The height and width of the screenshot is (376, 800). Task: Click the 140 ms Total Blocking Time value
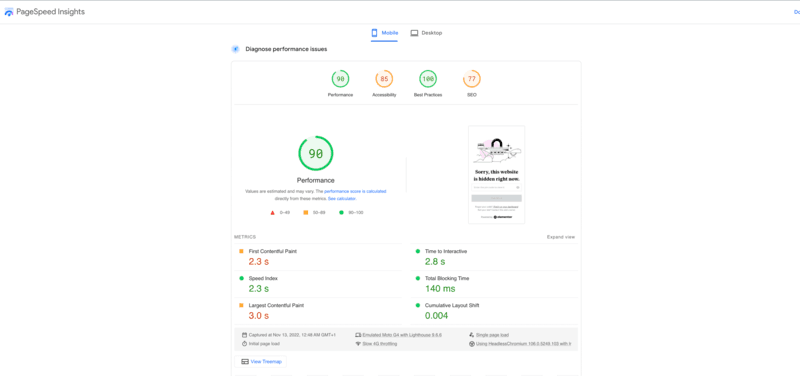click(x=440, y=289)
